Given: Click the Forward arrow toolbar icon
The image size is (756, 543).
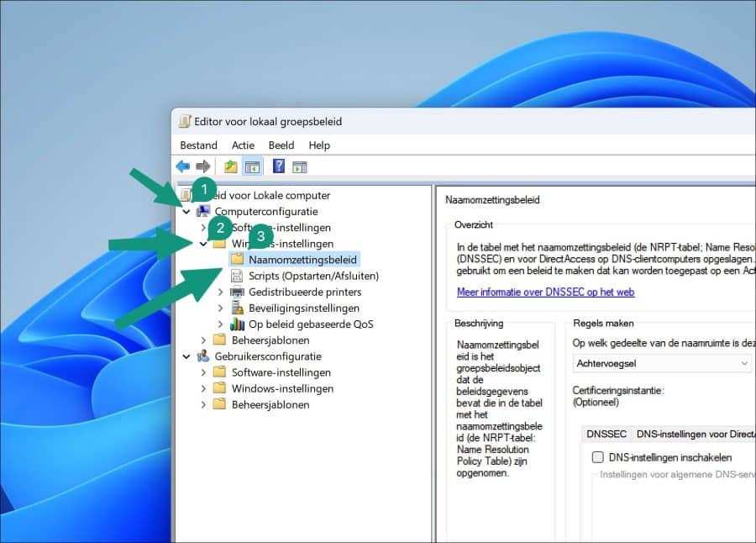Looking at the screenshot, I should coord(203,166).
